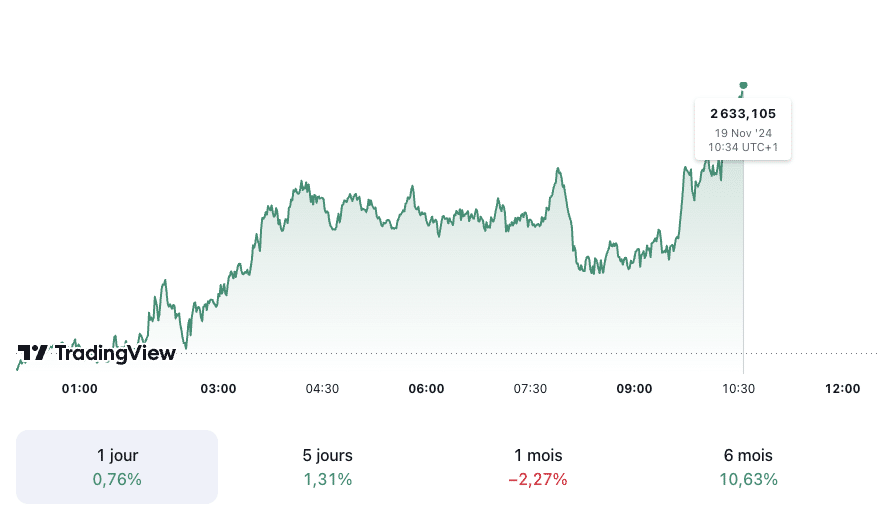Click the vertical crosshair line below the tooltip
This screenshot has width=879, height=520.
743,260
